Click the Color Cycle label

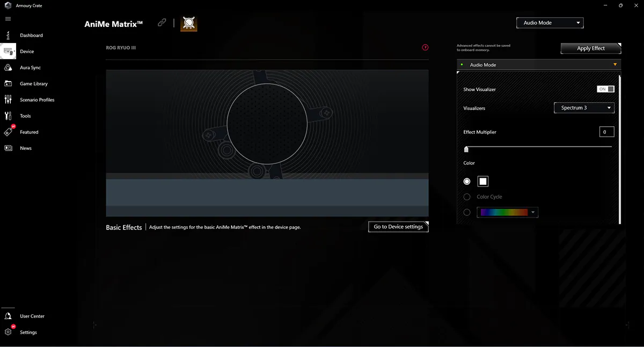tap(489, 197)
